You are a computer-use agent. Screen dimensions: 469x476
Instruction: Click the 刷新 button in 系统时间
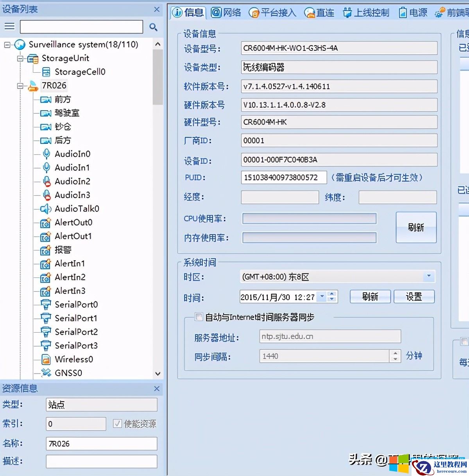[x=370, y=297]
